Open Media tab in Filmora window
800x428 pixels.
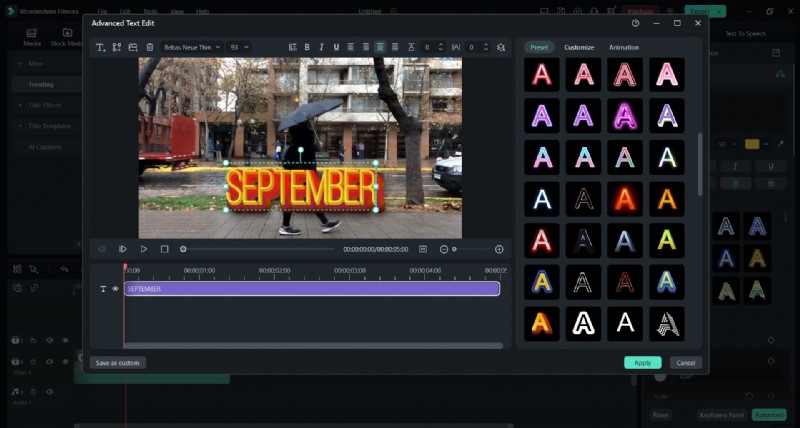click(x=32, y=37)
